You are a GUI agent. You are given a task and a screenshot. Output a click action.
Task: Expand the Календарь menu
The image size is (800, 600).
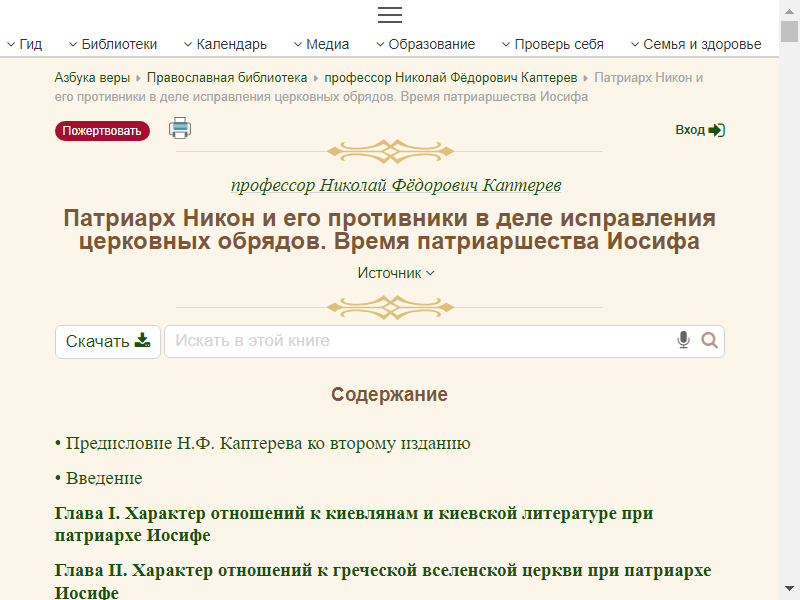click(x=225, y=44)
